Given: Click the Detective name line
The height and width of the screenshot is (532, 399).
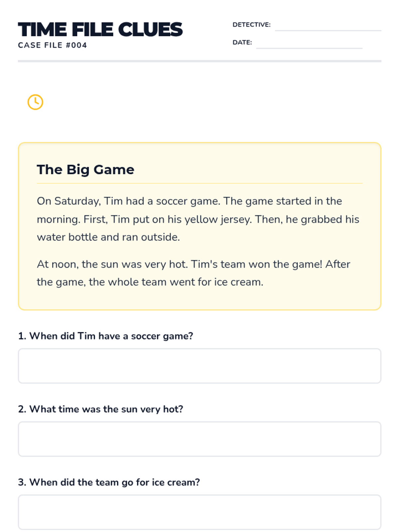Looking at the screenshot, I should [328, 30].
